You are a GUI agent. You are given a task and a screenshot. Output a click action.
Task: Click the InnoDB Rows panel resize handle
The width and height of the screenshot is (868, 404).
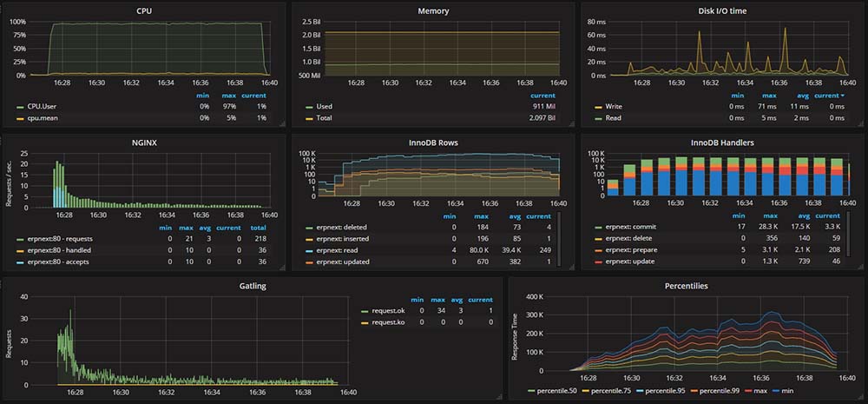coord(572,268)
